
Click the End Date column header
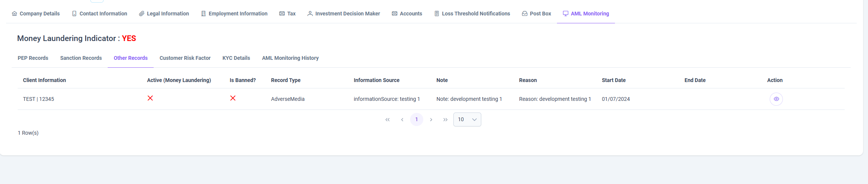pos(695,80)
